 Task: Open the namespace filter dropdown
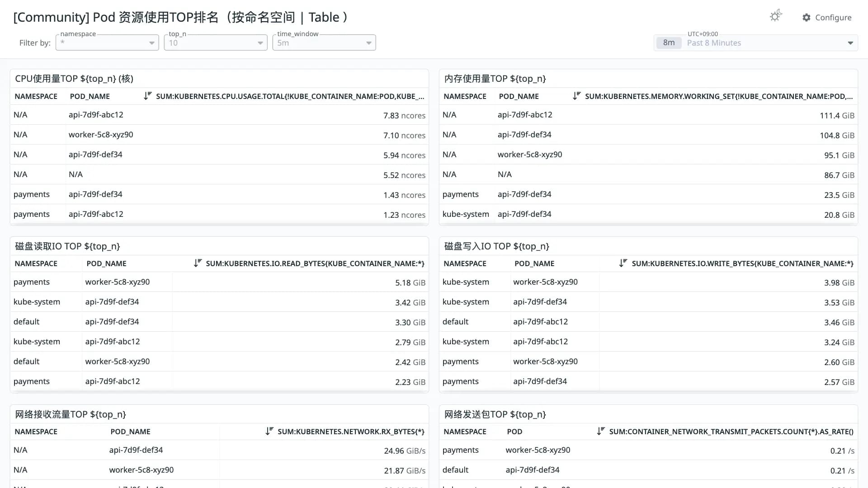click(x=107, y=43)
